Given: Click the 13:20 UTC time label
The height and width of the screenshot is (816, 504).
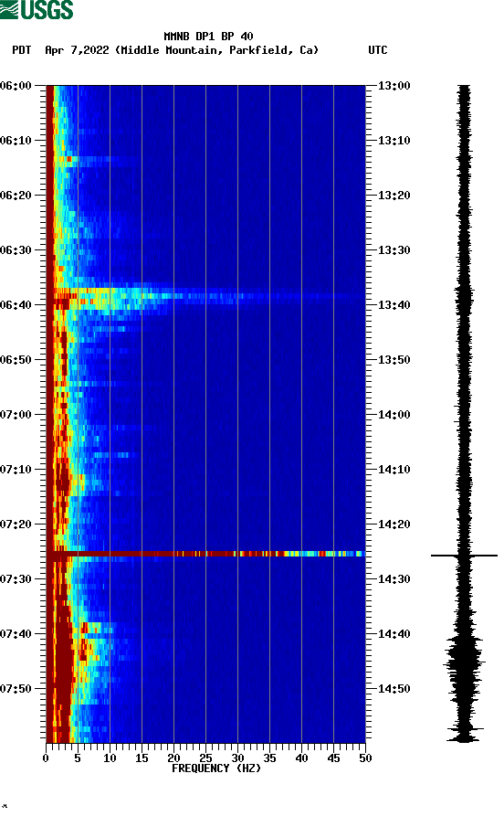Looking at the screenshot, I should (394, 196).
